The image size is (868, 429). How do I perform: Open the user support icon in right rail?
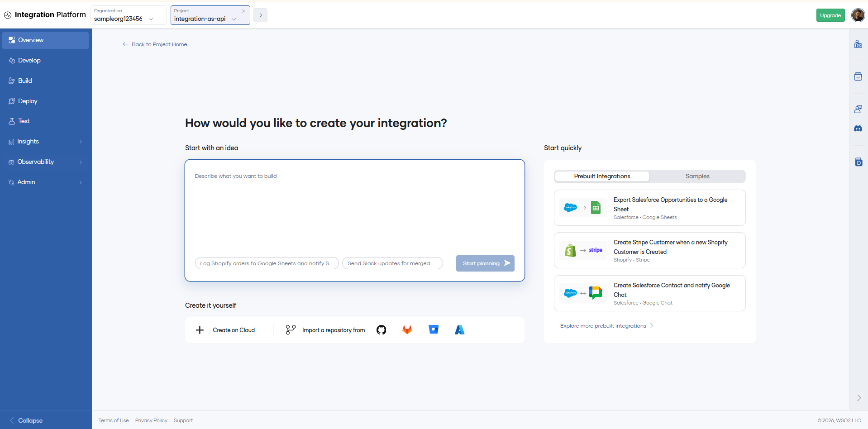858,109
